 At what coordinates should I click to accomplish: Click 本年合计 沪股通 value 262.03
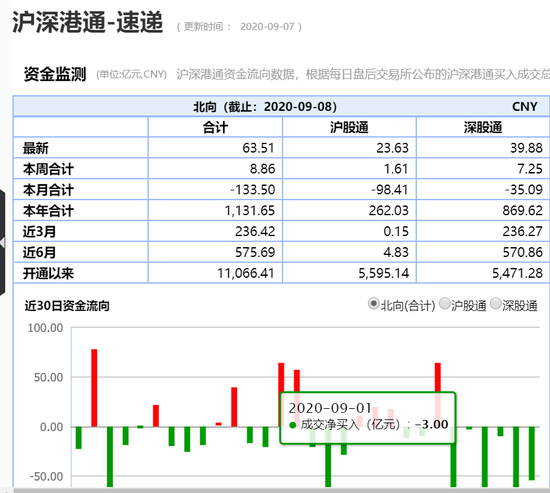389,211
